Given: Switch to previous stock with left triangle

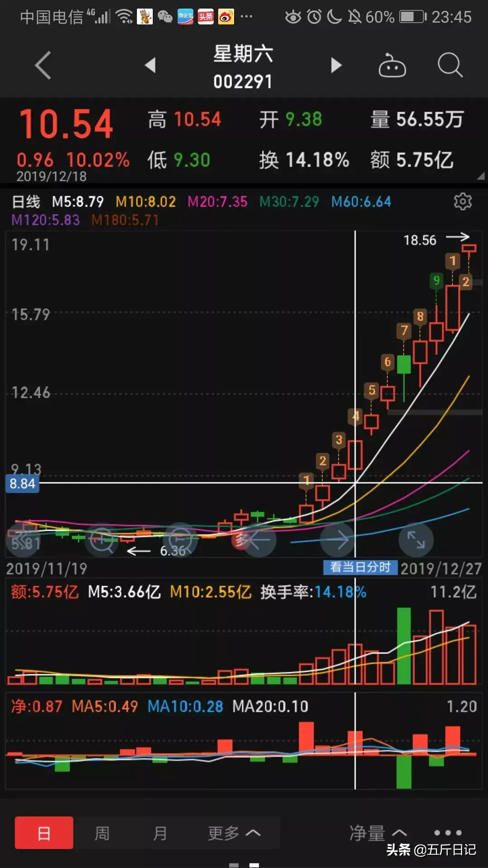Looking at the screenshot, I should 150,65.
